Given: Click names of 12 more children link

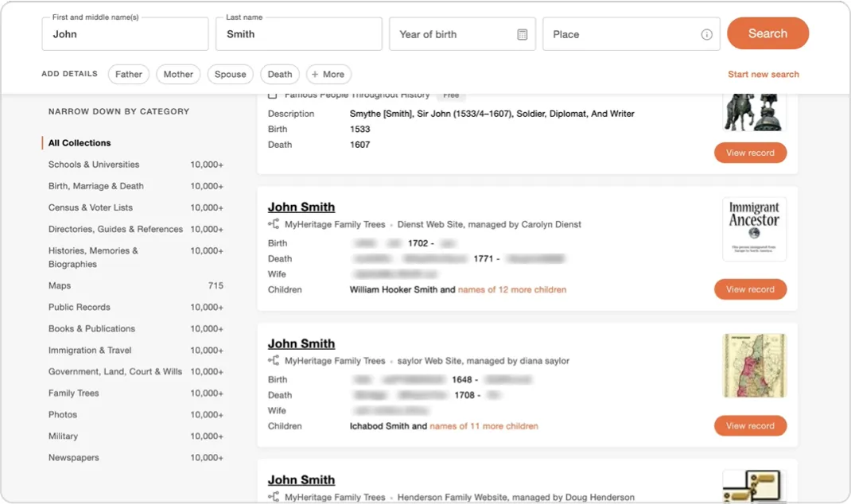Looking at the screenshot, I should [512, 289].
